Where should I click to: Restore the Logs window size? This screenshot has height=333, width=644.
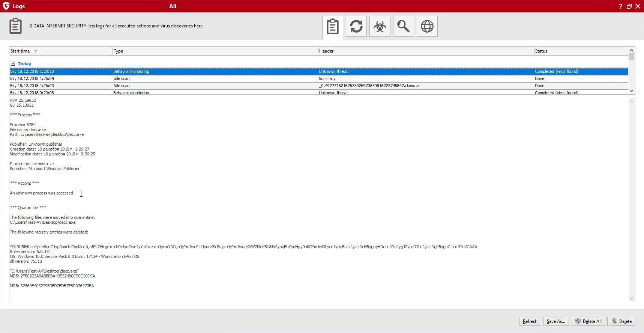pos(629,6)
